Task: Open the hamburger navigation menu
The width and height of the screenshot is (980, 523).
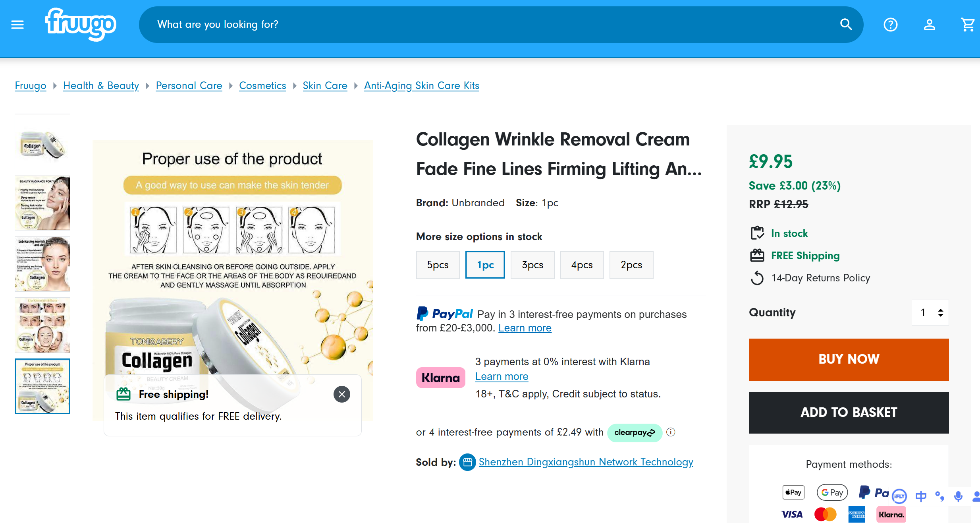Action: click(x=17, y=25)
